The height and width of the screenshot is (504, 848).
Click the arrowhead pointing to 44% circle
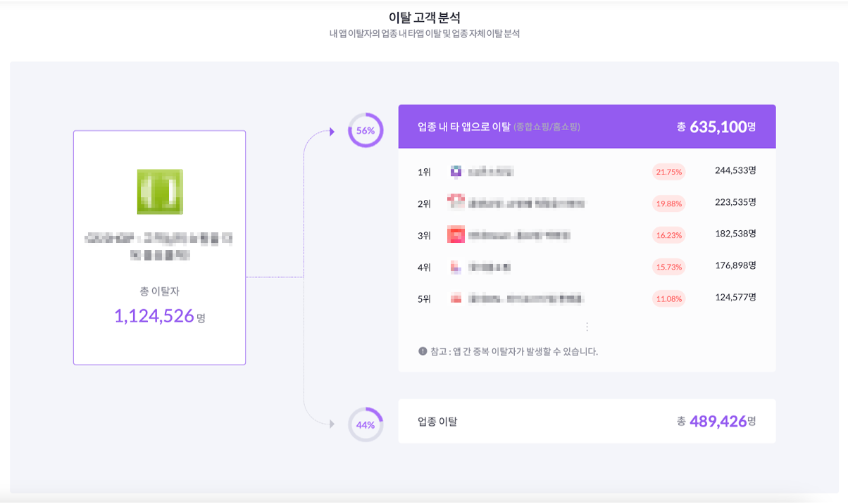point(332,424)
